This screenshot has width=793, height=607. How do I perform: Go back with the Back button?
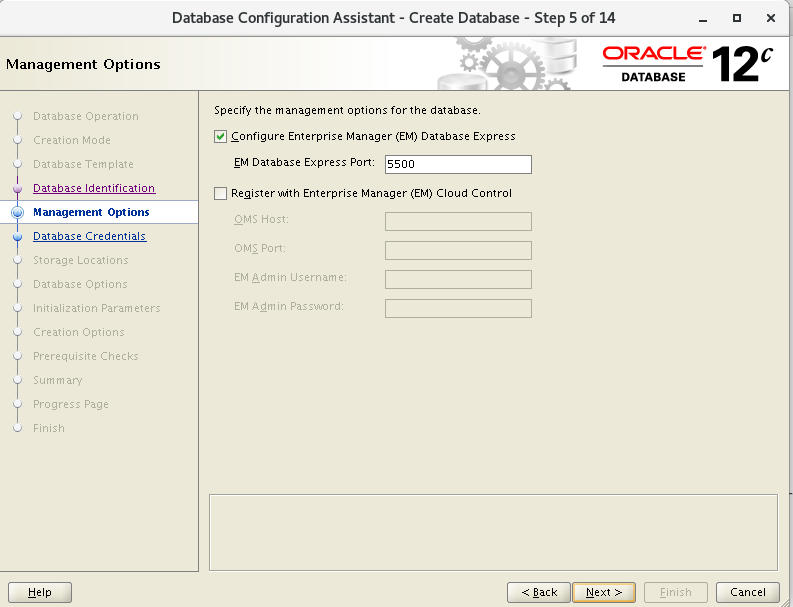click(x=539, y=592)
